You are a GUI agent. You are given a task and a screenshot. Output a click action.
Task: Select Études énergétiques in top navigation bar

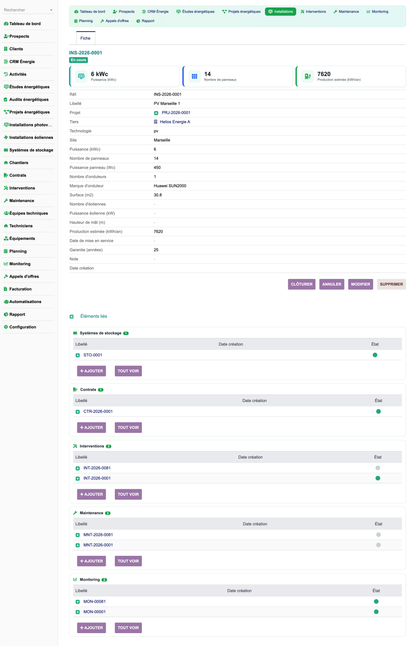pyautogui.click(x=196, y=12)
